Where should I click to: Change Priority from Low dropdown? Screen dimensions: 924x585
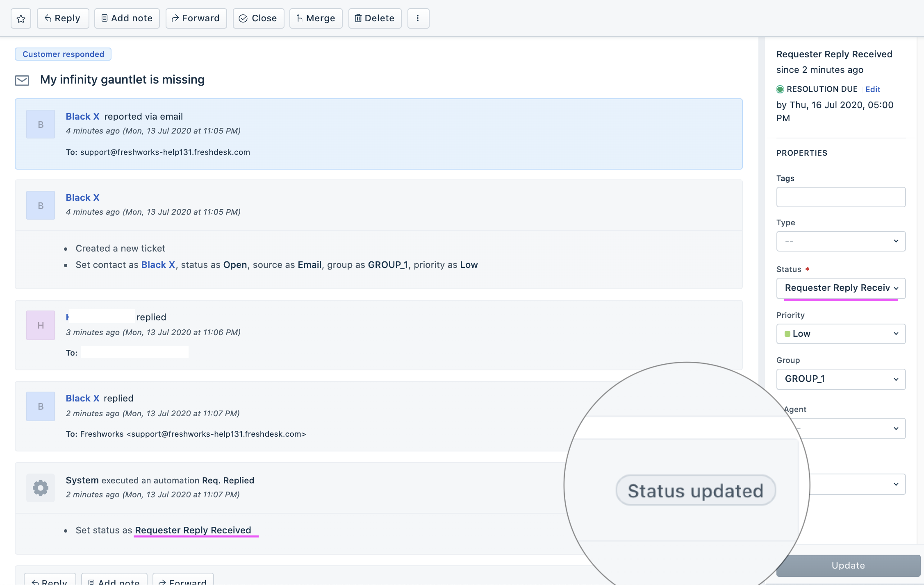(840, 334)
